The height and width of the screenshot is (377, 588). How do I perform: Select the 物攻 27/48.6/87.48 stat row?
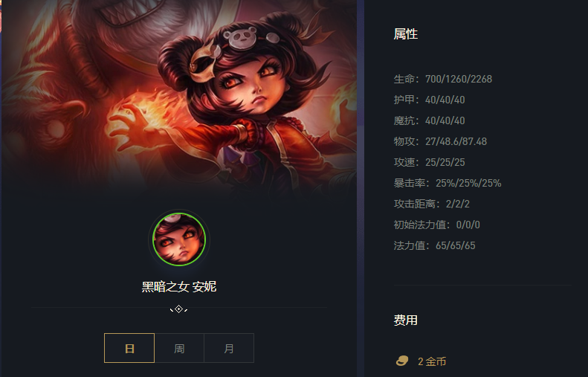pyautogui.click(x=440, y=141)
